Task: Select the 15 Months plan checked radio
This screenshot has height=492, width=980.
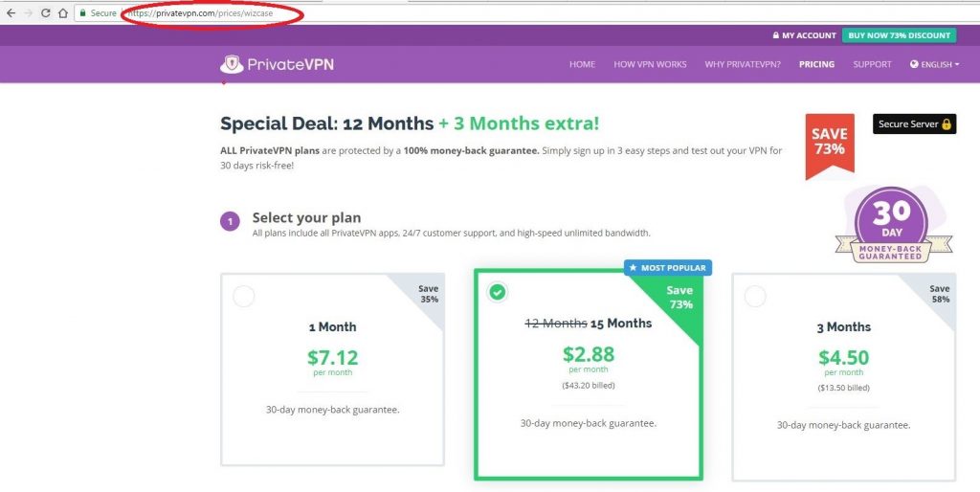Action: (x=498, y=292)
